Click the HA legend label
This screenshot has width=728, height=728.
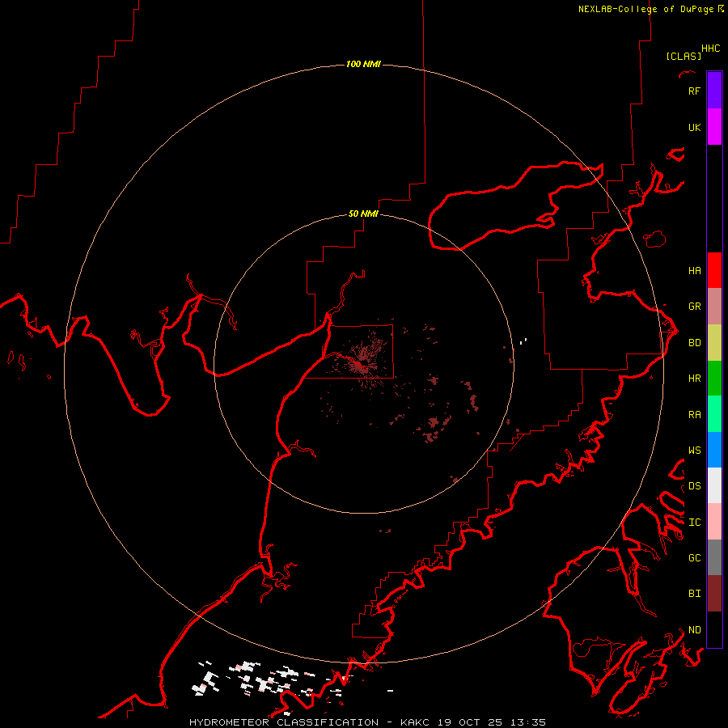(x=694, y=271)
